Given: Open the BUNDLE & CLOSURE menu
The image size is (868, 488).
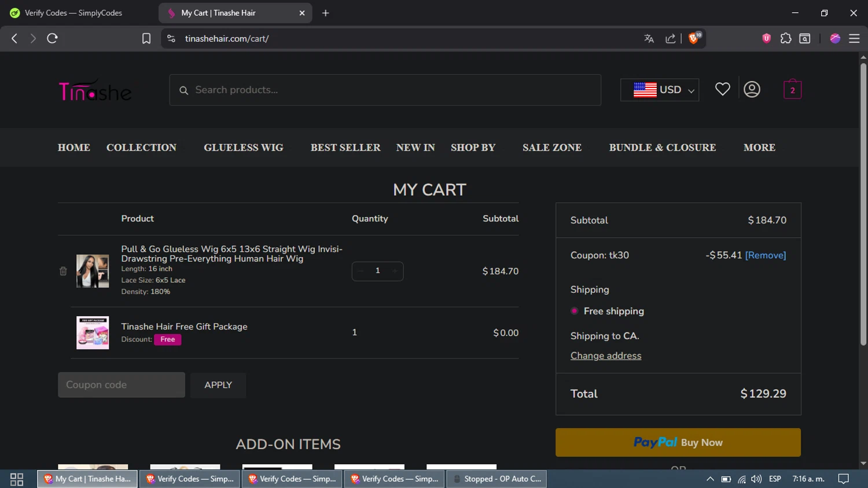Looking at the screenshot, I should [663, 148].
